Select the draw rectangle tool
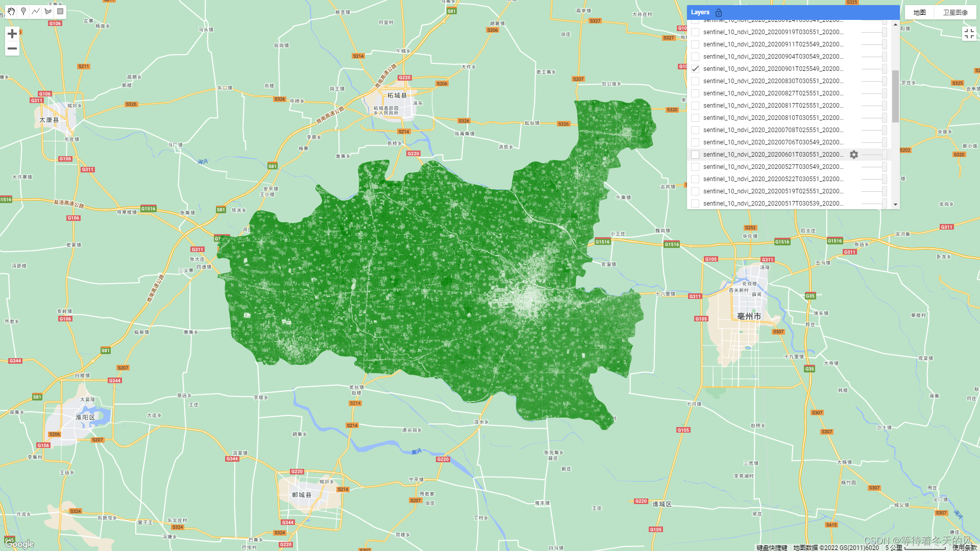The width and height of the screenshot is (980, 551). [x=60, y=11]
